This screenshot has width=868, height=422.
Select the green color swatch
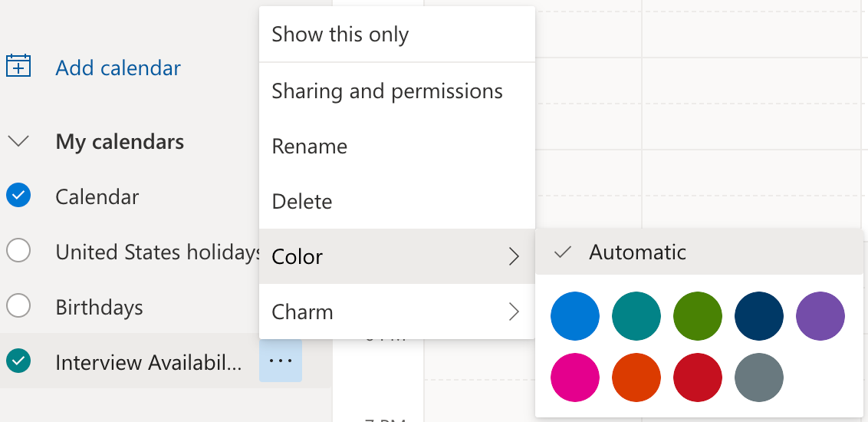coord(698,315)
